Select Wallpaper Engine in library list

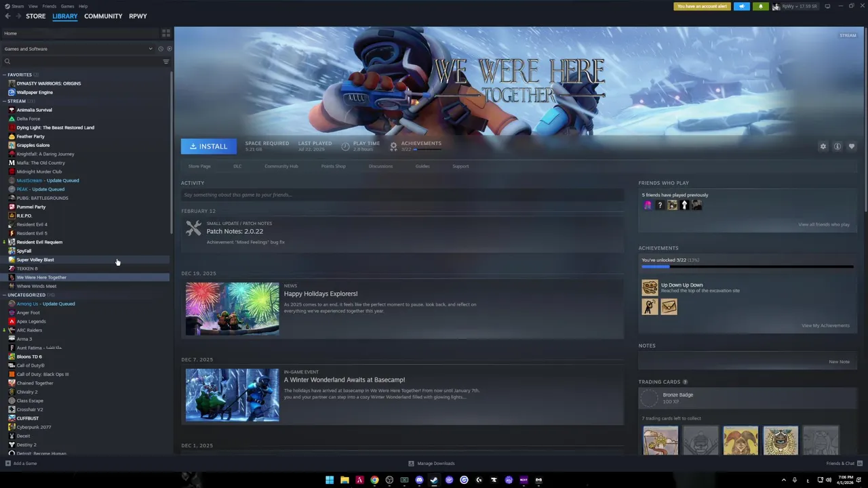(x=35, y=92)
